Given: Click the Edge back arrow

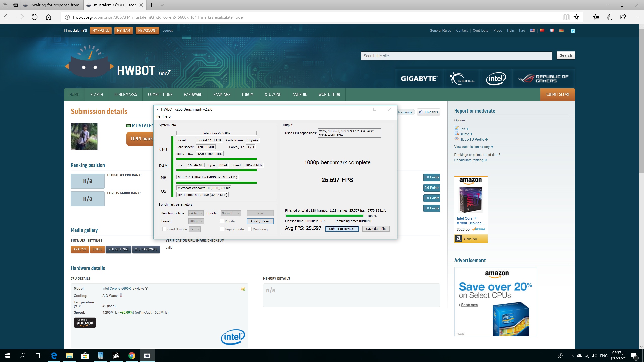Looking at the screenshot, I should click(x=7, y=17).
